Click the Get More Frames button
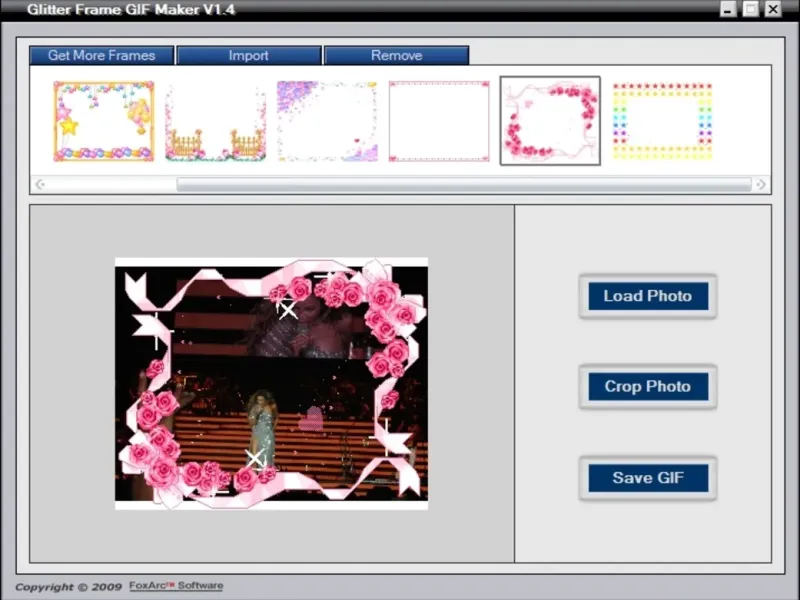800x600 pixels. (102, 55)
